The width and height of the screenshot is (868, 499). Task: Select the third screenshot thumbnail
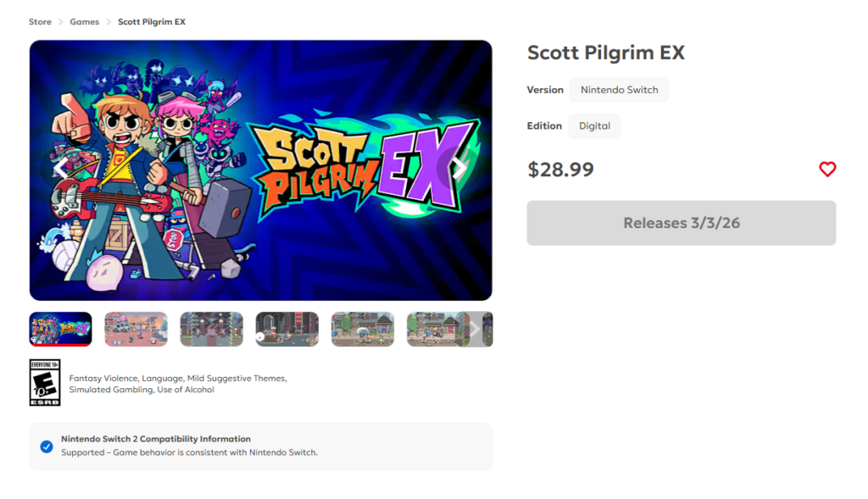[x=211, y=329]
